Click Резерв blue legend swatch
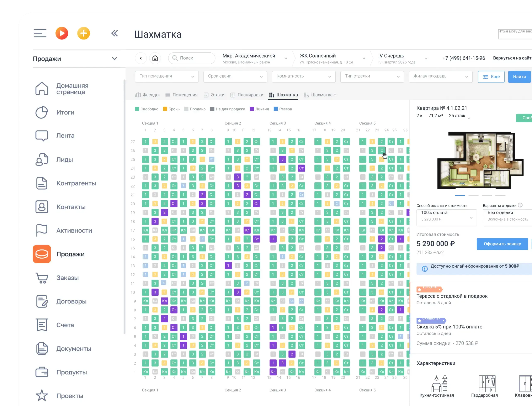 (276, 109)
